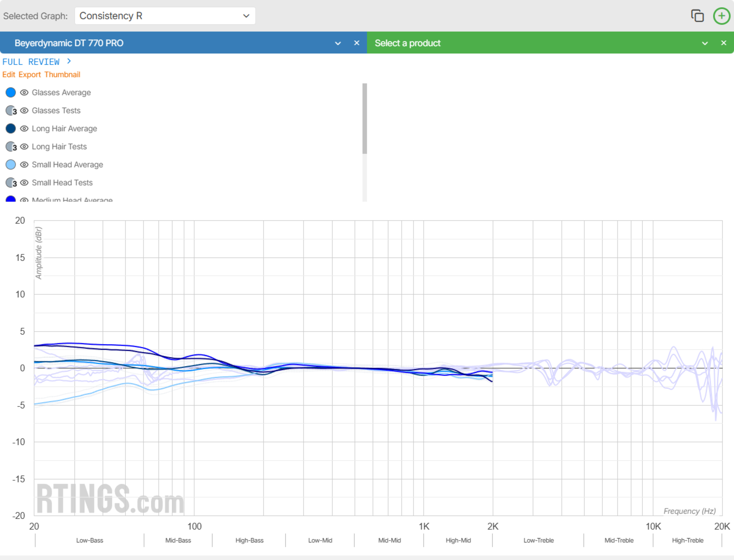
Task: Click the Low-Treble band label
Action: tap(539, 540)
